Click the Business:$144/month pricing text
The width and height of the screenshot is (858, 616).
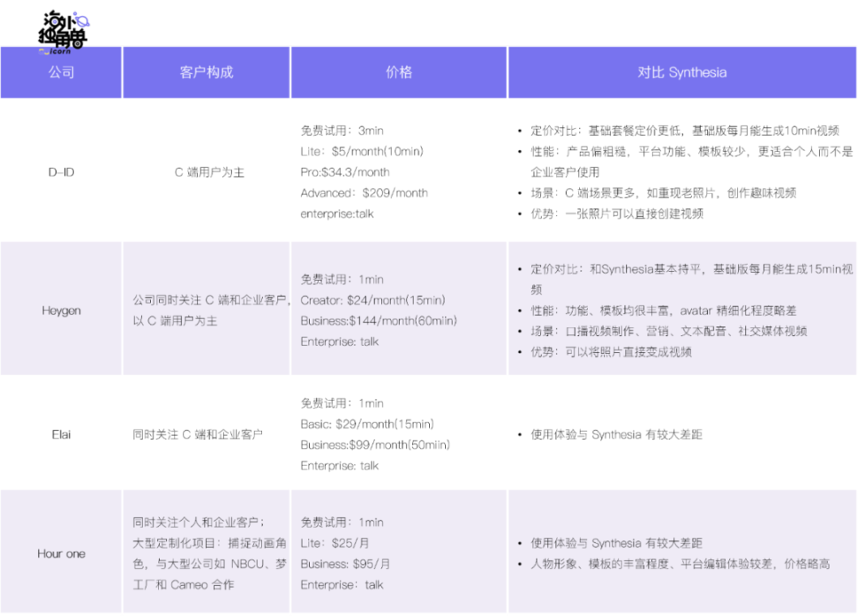pyautogui.click(x=378, y=320)
